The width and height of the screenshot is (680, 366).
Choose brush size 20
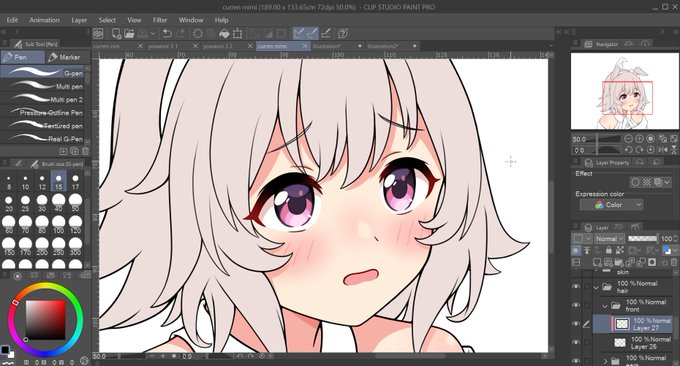[x=9, y=203]
